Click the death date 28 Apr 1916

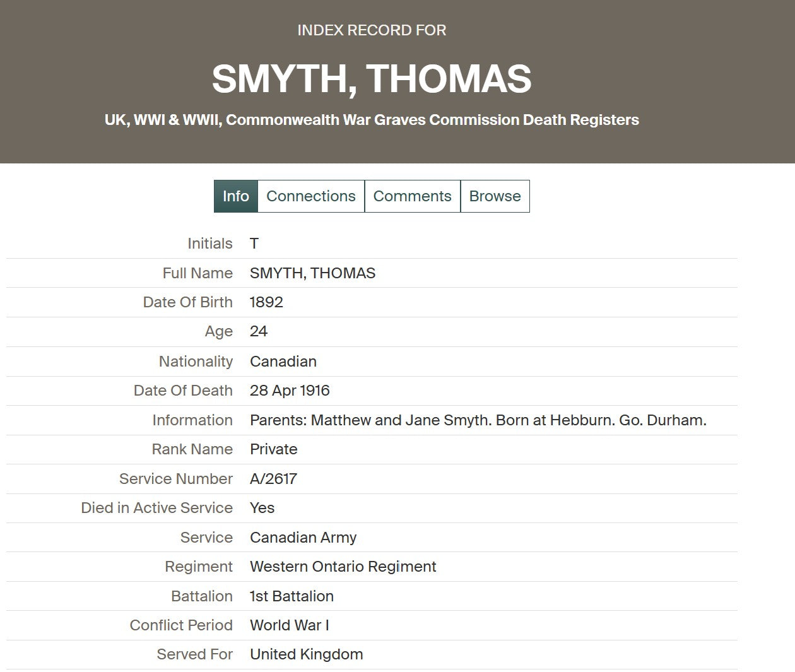pyautogui.click(x=290, y=391)
